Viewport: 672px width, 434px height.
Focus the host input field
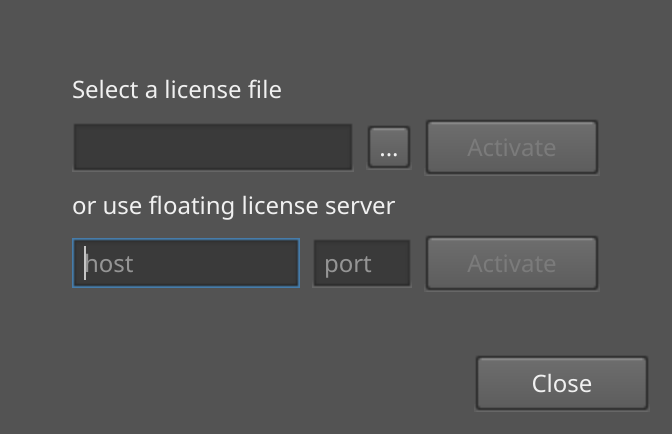coord(186,263)
